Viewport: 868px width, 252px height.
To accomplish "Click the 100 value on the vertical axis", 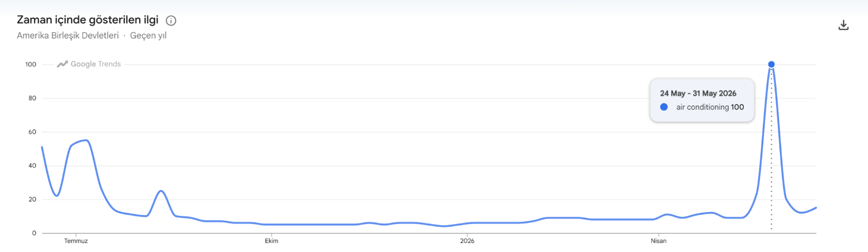I will [31, 64].
